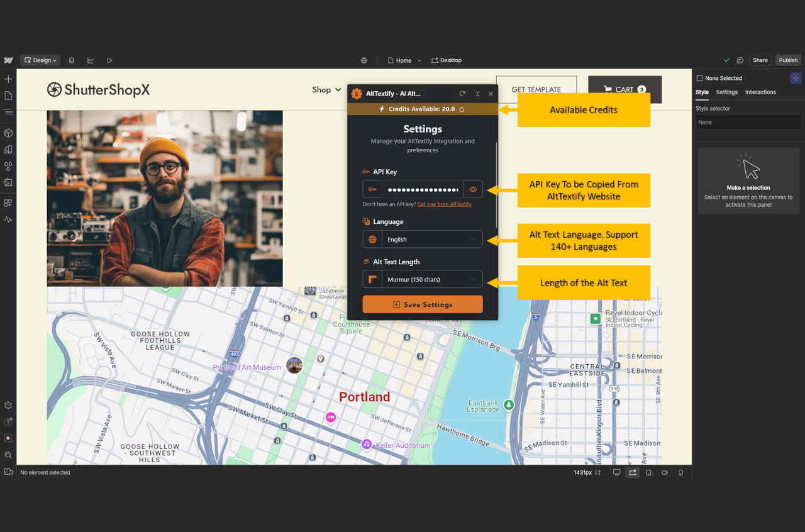Follow the 'Get one from AltTextify' link
Image resolution: width=805 pixels, height=532 pixels.
(444, 204)
